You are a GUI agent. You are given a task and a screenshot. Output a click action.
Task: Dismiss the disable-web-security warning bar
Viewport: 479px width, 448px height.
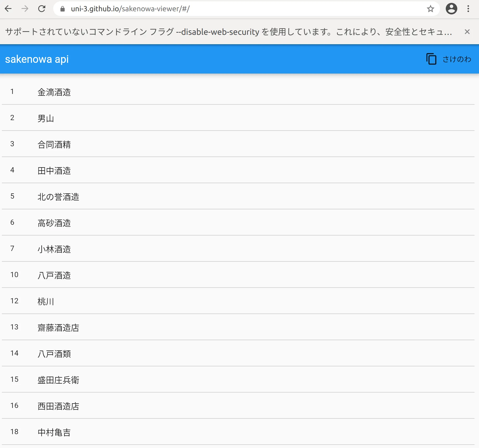point(467,32)
